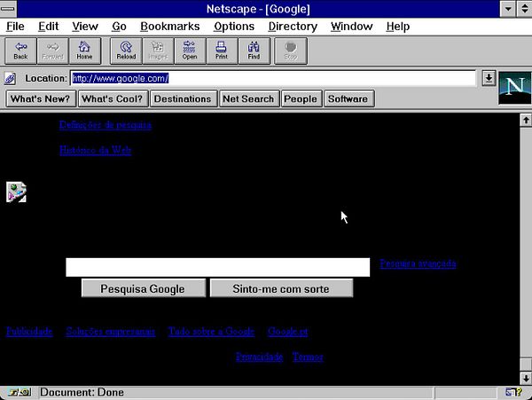
Task: Open the Directory menu
Action: 293,27
